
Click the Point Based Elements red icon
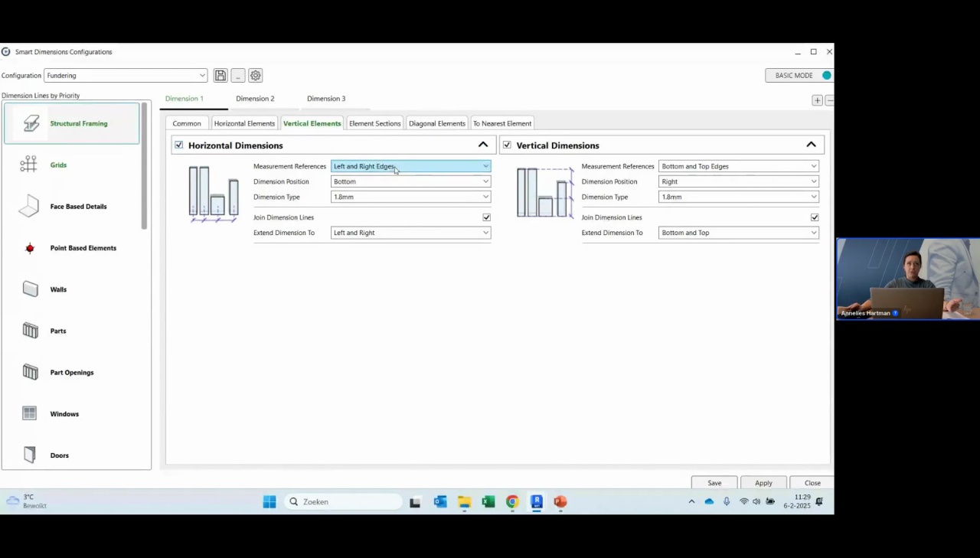pyautogui.click(x=30, y=248)
